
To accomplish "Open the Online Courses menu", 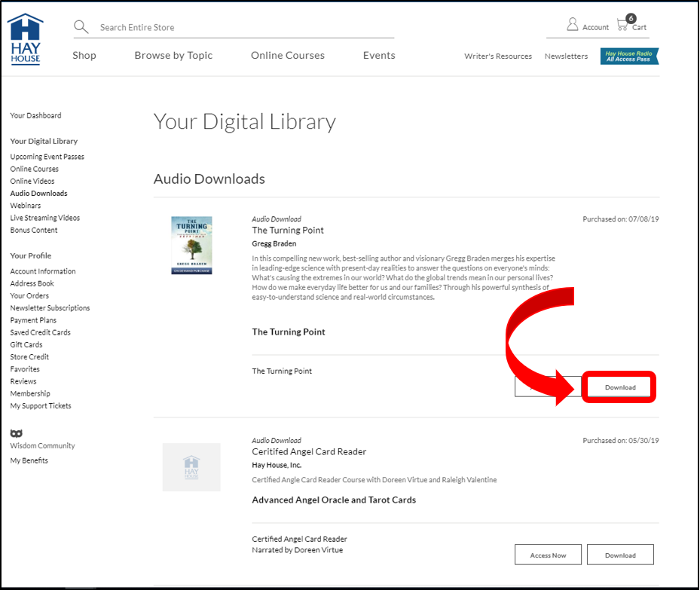I will [x=288, y=56].
